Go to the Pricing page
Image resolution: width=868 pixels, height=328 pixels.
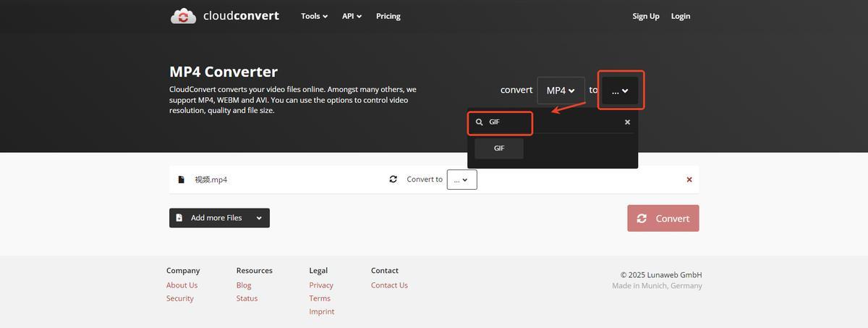coord(388,16)
